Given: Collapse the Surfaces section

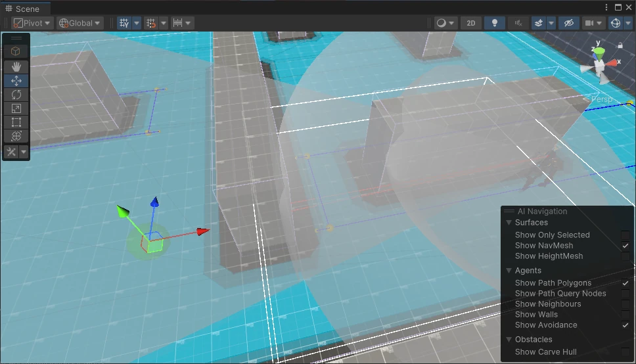Looking at the screenshot, I should [509, 222].
